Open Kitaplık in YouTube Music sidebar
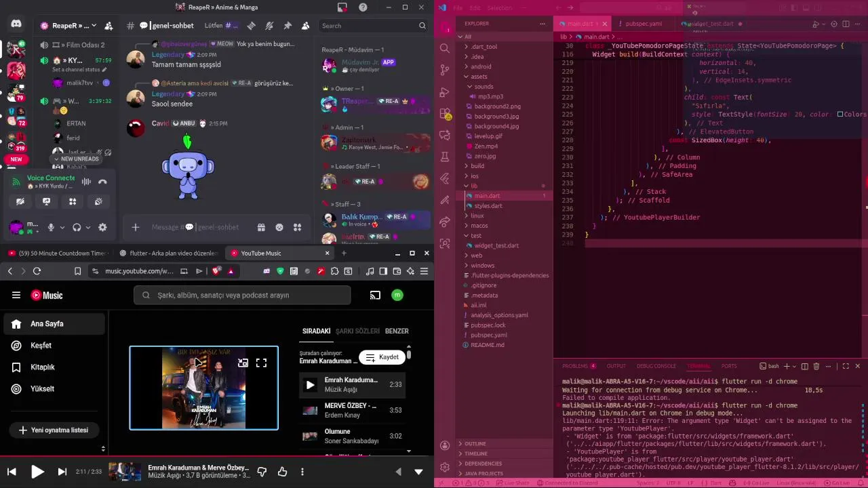The height and width of the screenshot is (488, 868). (x=54, y=367)
